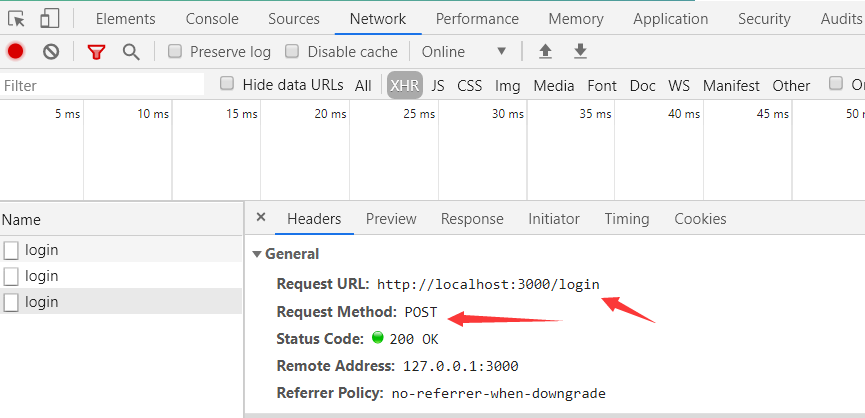Type in the Filter text field
The image size is (865, 418).
[x=100, y=86]
